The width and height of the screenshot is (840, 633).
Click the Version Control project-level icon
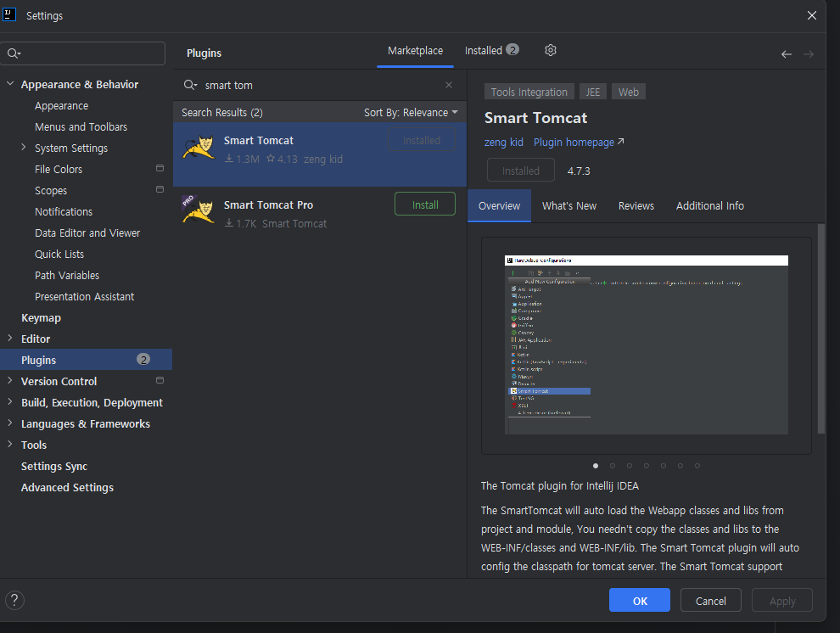click(x=160, y=380)
